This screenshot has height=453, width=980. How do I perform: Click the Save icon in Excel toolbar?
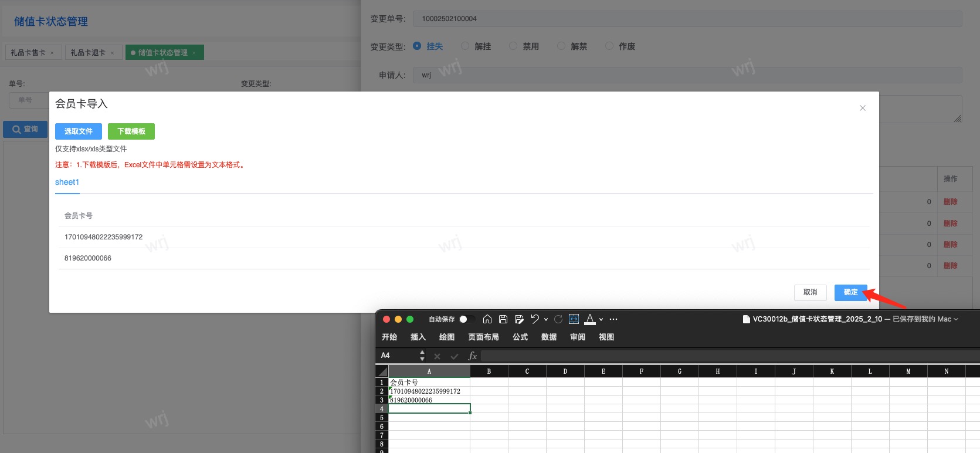(503, 319)
